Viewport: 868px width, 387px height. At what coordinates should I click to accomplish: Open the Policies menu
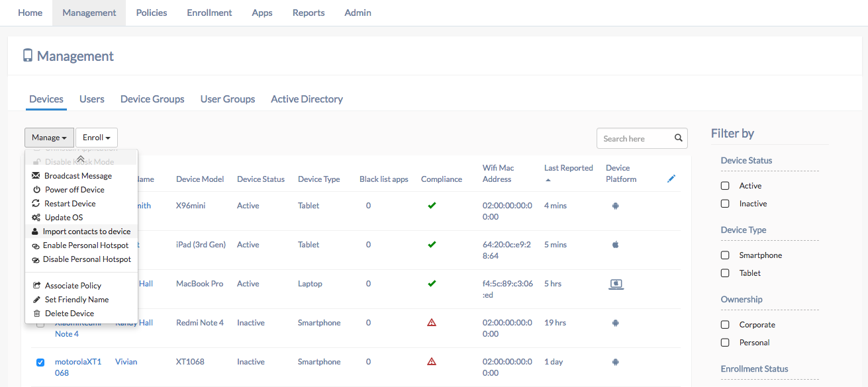[152, 13]
